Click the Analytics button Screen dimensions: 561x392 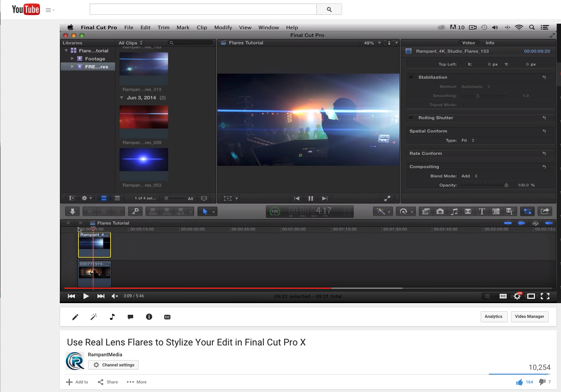click(x=493, y=317)
